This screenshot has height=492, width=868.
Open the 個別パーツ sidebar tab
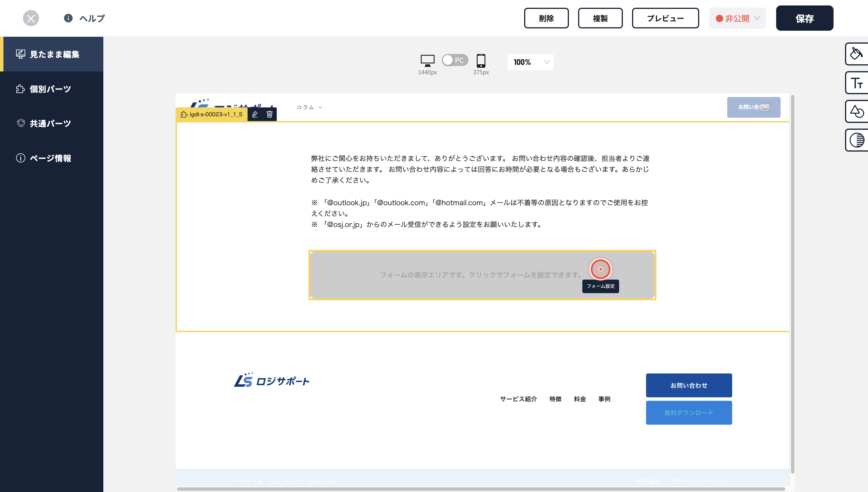[52, 89]
